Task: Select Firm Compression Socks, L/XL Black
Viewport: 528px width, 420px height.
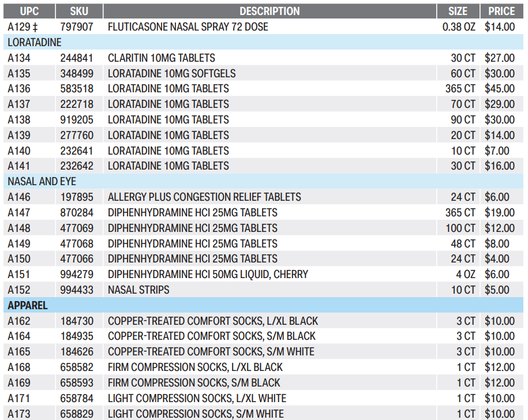Action: [x=195, y=367]
